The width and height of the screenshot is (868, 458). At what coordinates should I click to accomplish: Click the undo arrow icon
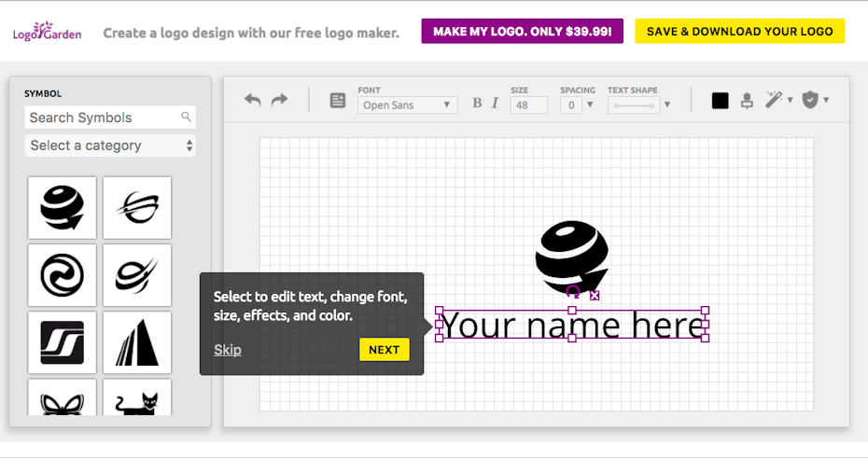252,100
